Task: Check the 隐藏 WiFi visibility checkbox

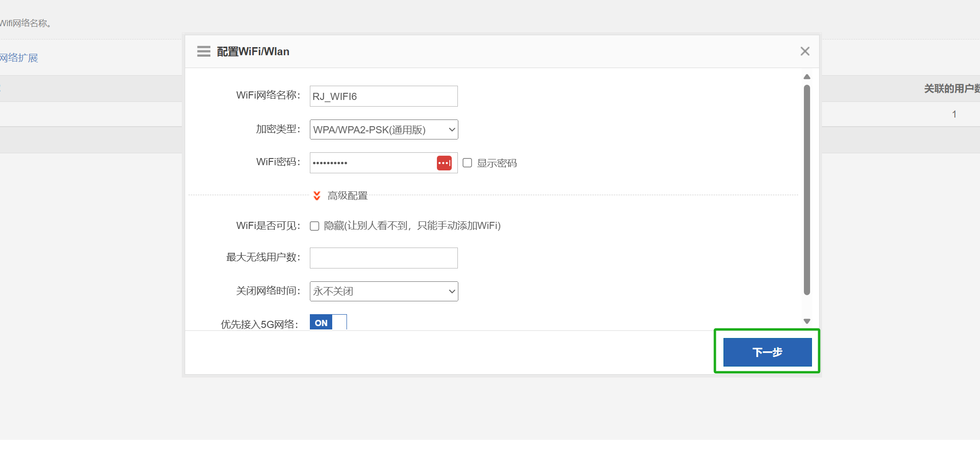Action: coord(315,226)
